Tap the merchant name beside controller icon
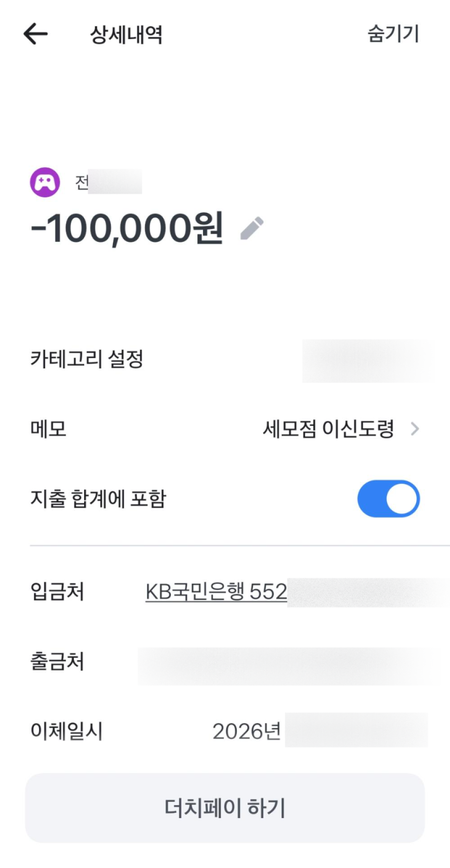Image resolution: width=450 pixels, height=868 pixels. tap(108, 182)
